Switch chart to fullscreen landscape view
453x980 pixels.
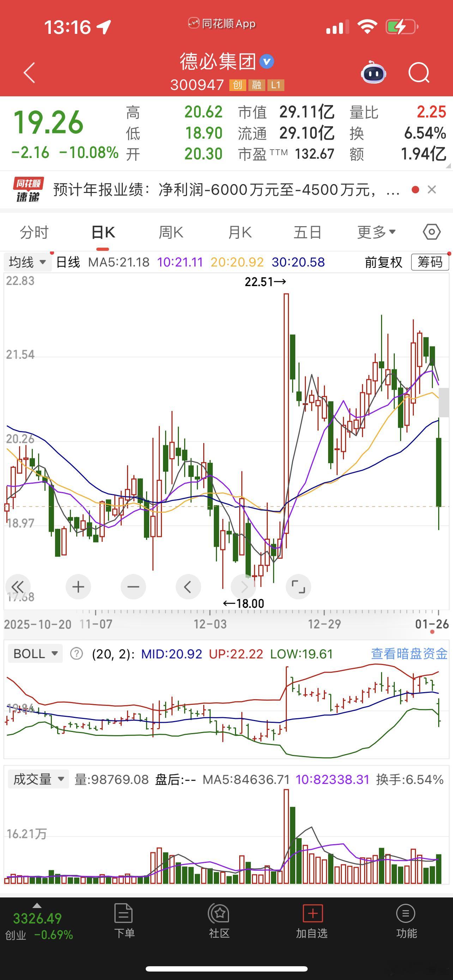pos(298,587)
